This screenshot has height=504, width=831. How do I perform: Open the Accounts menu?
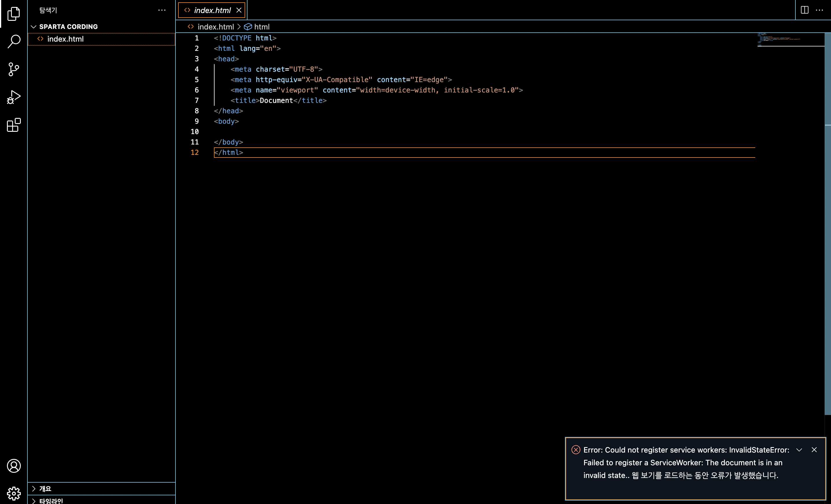click(14, 466)
